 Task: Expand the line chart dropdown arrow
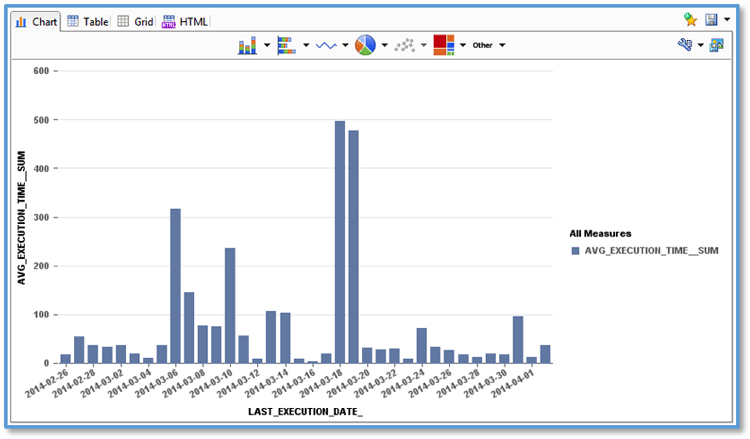coord(346,45)
